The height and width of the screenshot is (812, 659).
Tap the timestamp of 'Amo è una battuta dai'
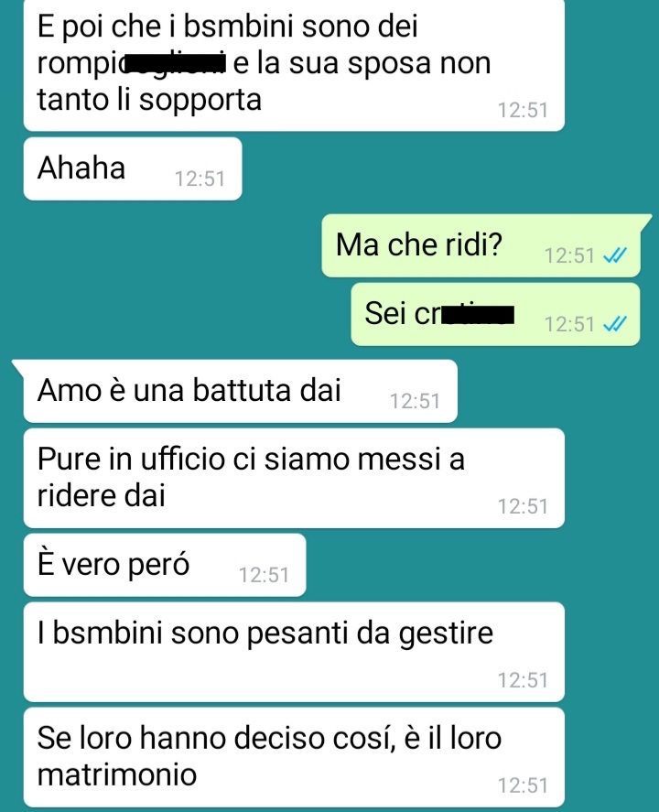[x=415, y=401]
